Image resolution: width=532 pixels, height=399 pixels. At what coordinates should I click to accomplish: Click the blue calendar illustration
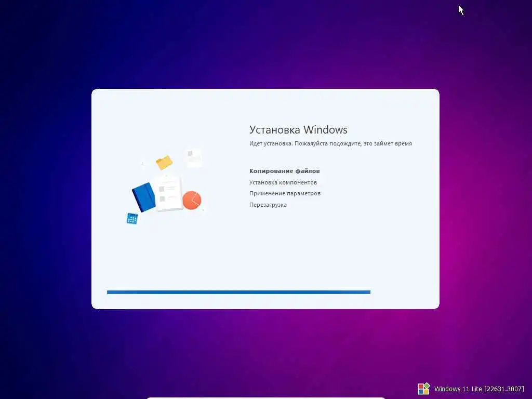click(132, 219)
